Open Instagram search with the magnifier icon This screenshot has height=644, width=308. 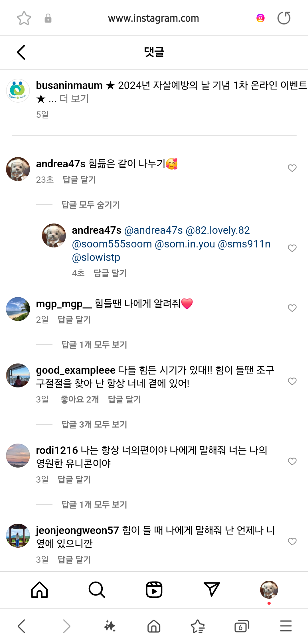[x=97, y=590]
